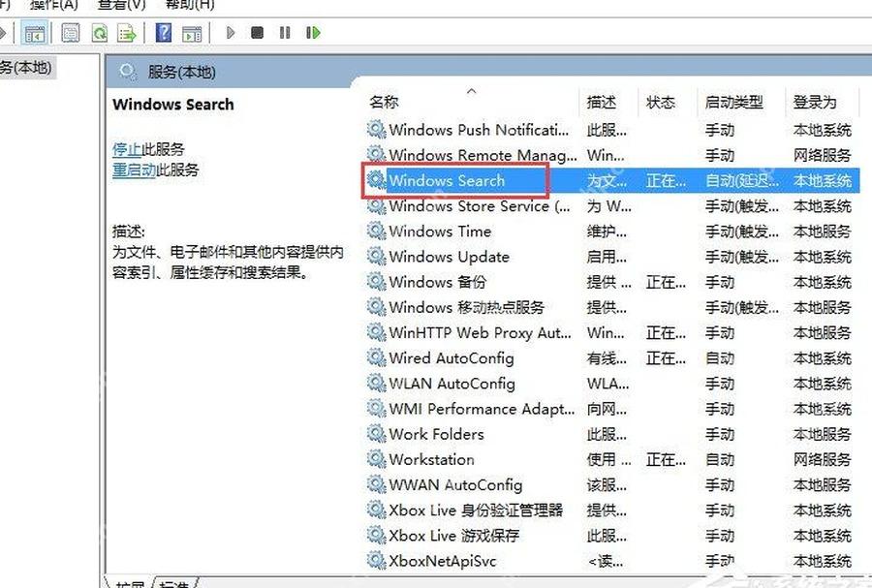Click gear icon of Xbox Live 身份验证管理器 row

coord(377,510)
